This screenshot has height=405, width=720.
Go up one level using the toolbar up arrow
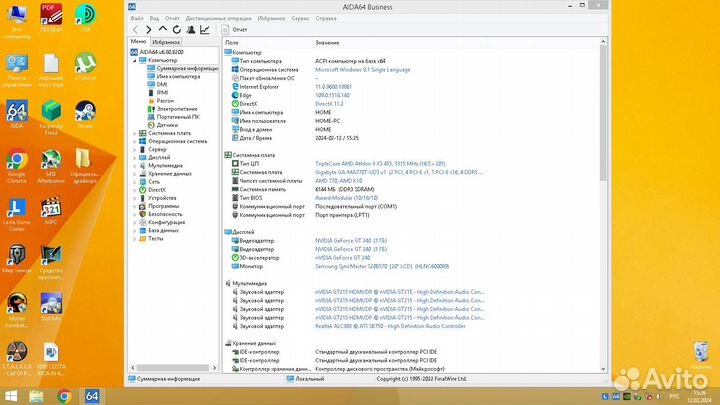point(163,29)
